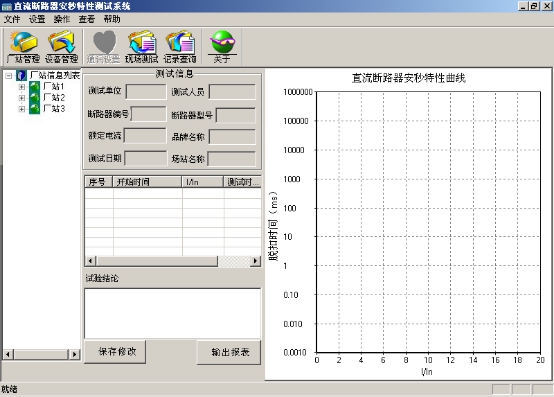This screenshot has width=554, height=397.
Task: Select the 厂站1 green station icon
Action: click(x=34, y=87)
